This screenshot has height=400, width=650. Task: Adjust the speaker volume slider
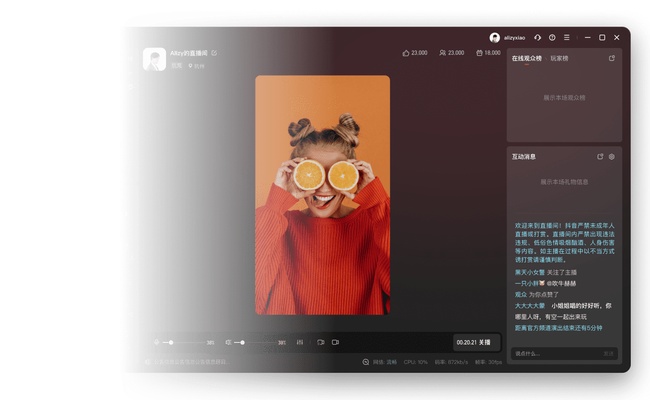255,342
